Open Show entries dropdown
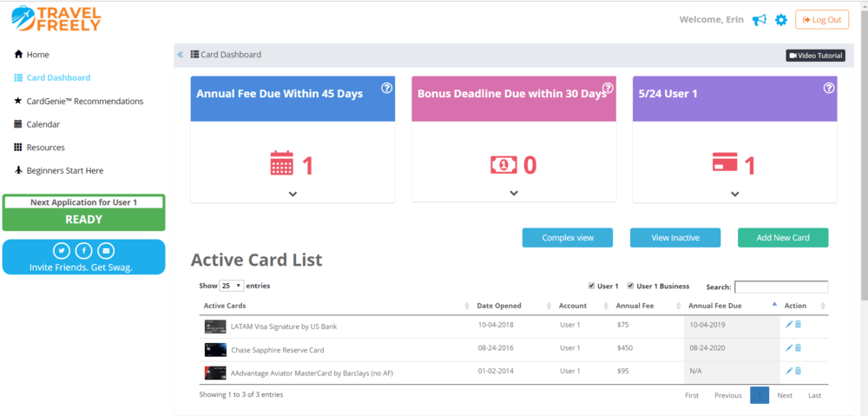Screen dimensions: 868x416 click(232, 286)
